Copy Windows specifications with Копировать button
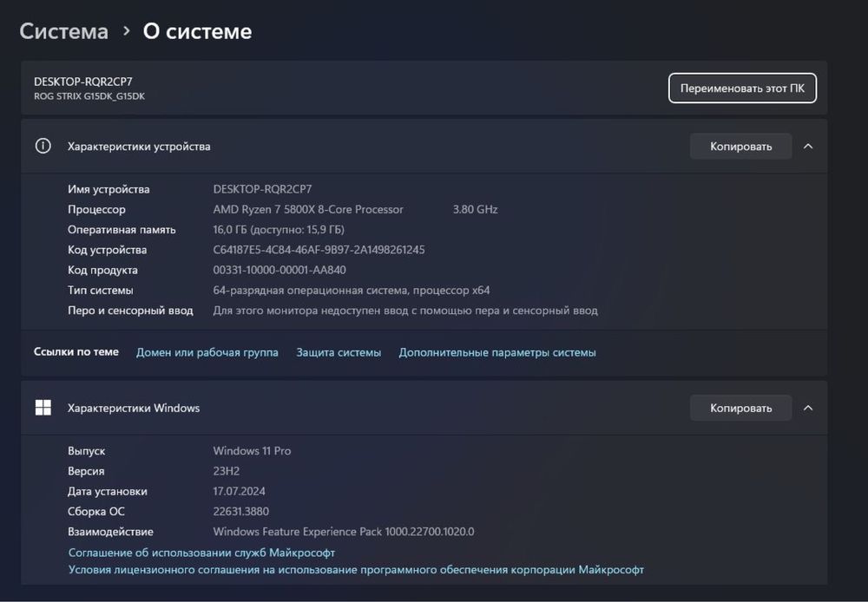The image size is (868, 602). [740, 408]
